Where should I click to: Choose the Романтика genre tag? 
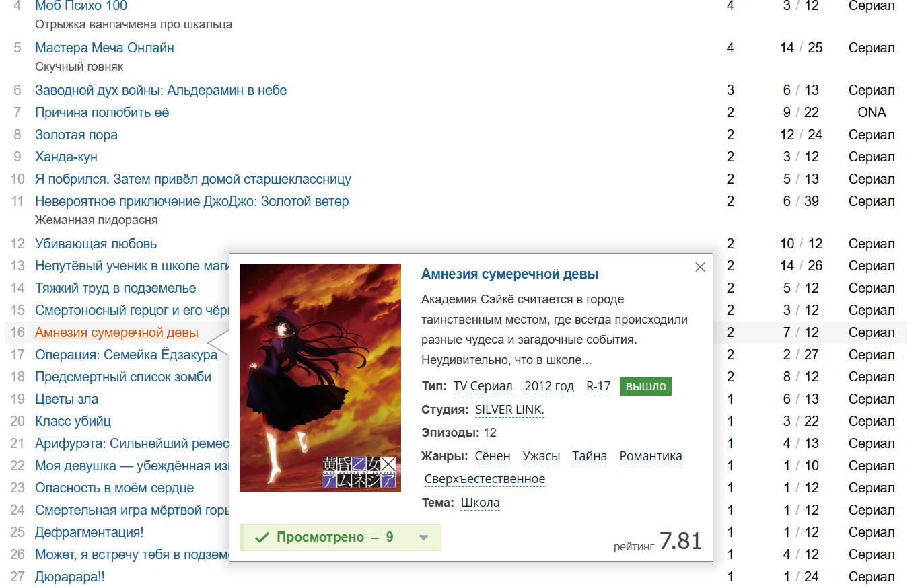click(651, 456)
